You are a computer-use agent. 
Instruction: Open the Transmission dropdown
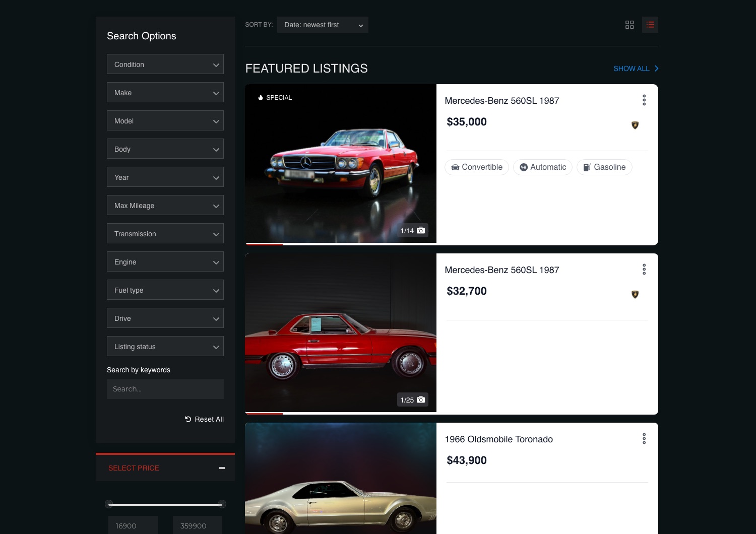pyautogui.click(x=165, y=234)
